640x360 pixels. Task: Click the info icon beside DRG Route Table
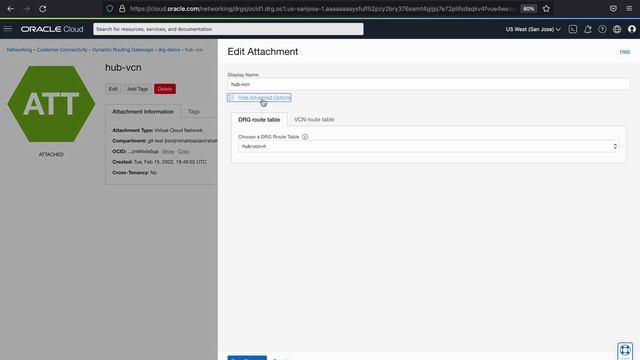305,137
